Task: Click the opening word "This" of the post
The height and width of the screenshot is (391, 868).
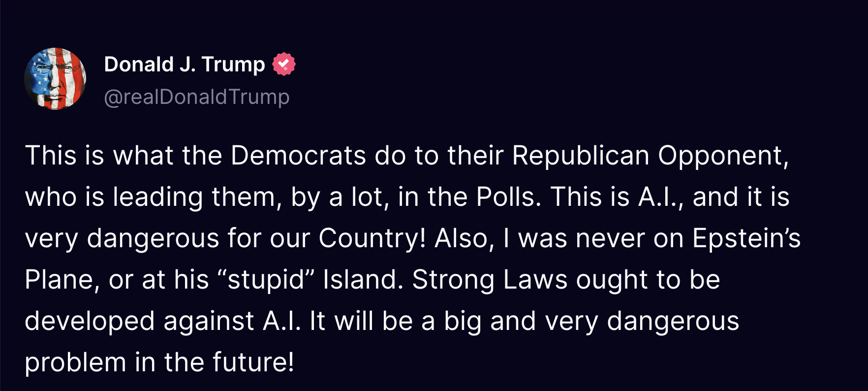Action: tap(51, 156)
